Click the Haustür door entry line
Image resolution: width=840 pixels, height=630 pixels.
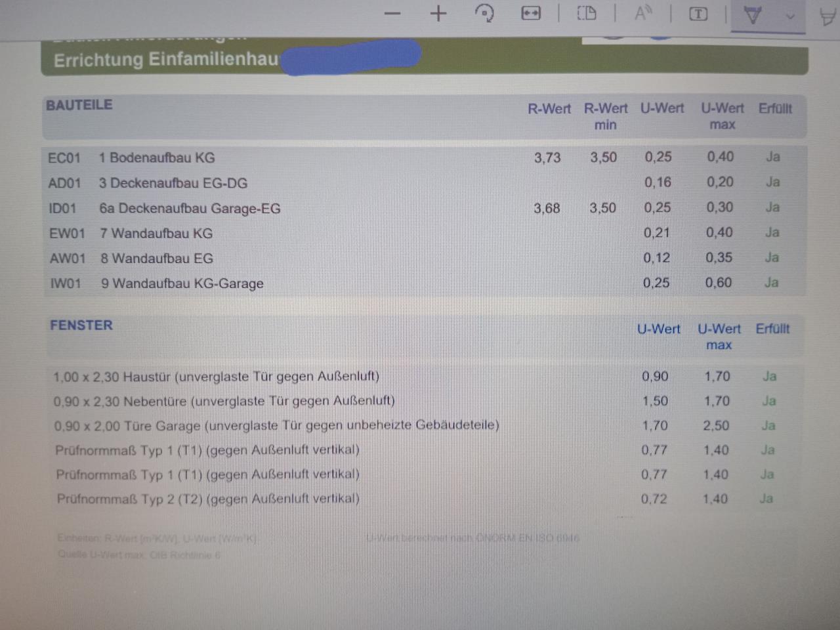pyautogui.click(x=216, y=377)
